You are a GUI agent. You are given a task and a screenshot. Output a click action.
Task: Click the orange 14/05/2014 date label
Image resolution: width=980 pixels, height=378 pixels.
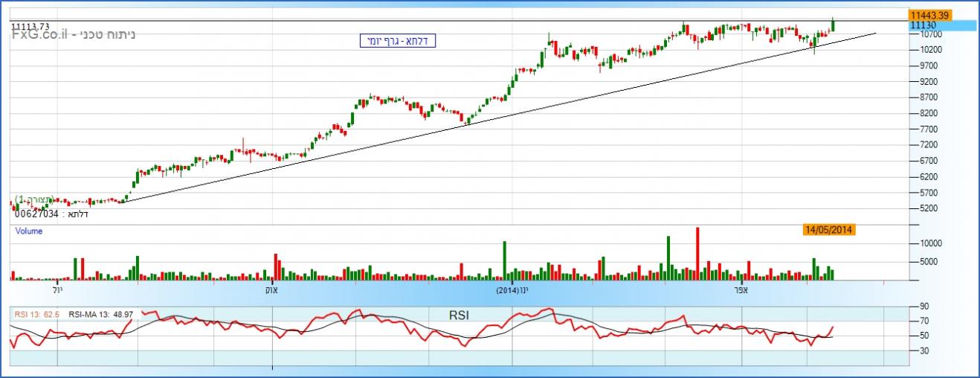[x=828, y=230]
